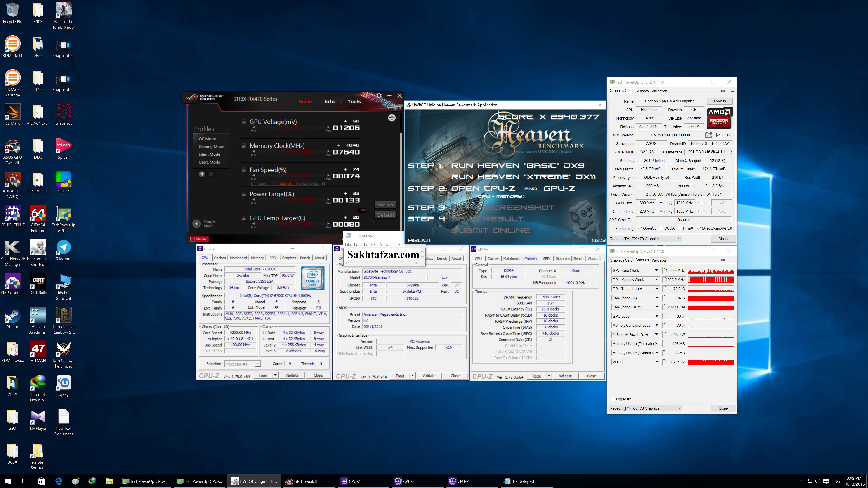This screenshot has width=868, height=488.
Task: Lock the Memory Clock slider
Action: 244,146
